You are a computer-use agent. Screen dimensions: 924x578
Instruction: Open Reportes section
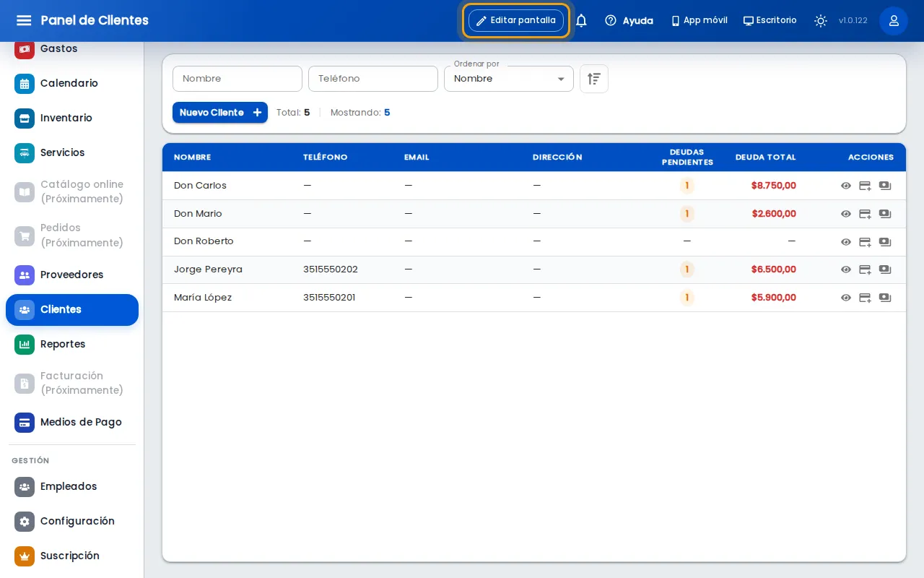tap(72, 344)
